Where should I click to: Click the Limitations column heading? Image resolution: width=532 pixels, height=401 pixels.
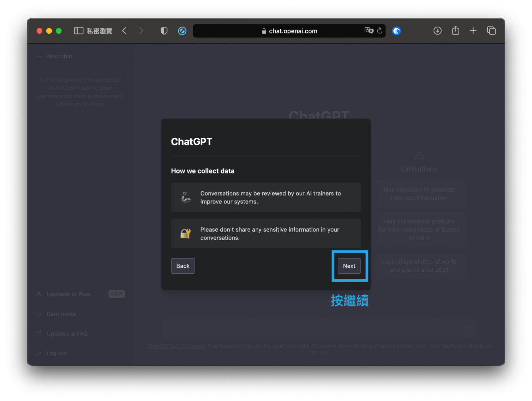pyautogui.click(x=419, y=169)
